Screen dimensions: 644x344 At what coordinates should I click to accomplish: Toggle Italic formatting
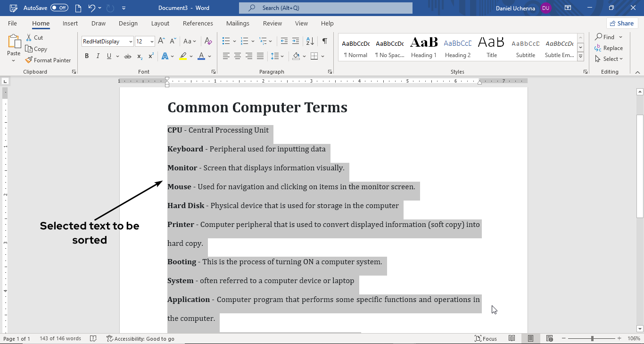coord(98,56)
